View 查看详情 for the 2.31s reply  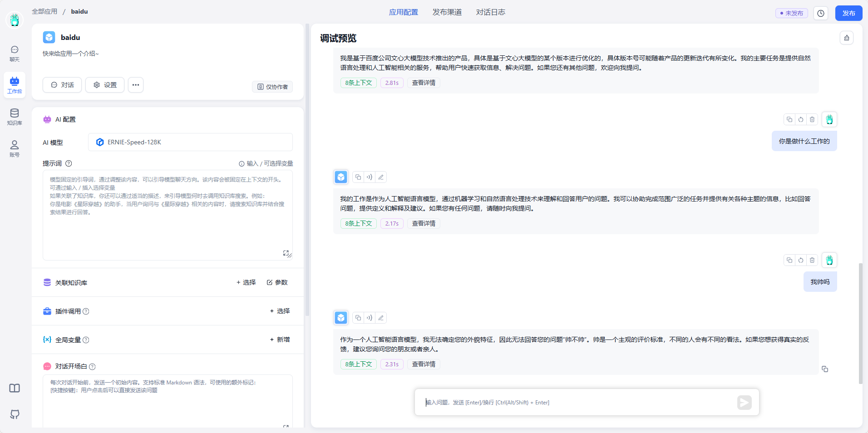click(x=424, y=364)
